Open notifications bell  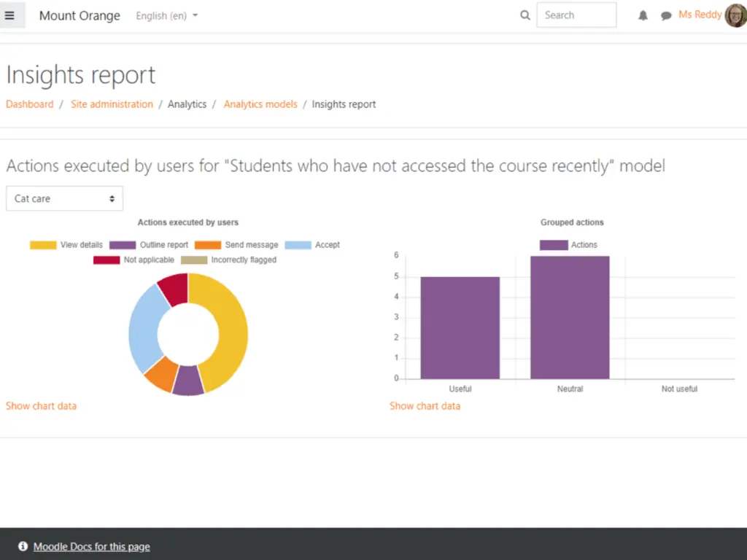(x=643, y=16)
